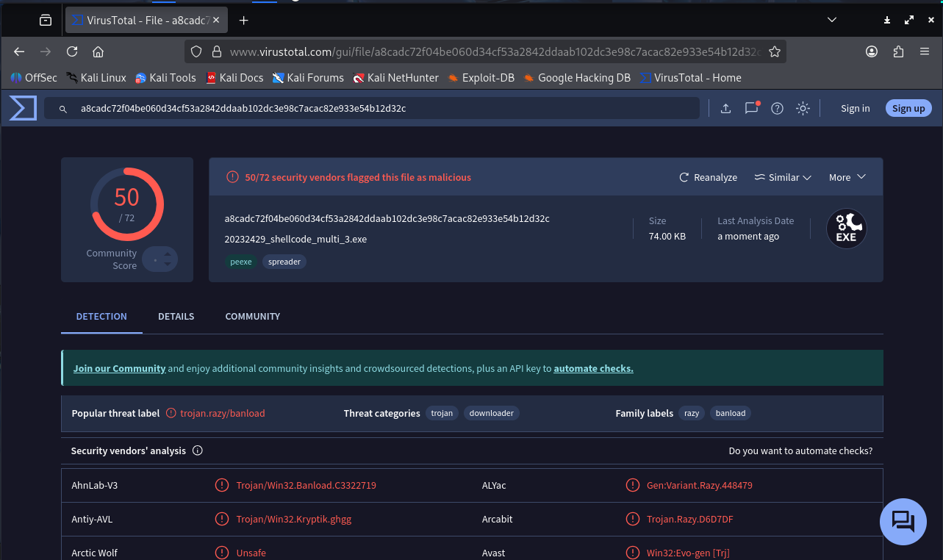Click the circular 50/72 detection score gauge
943x560 pixels.
pyautogui.click(x=127, y=204)
